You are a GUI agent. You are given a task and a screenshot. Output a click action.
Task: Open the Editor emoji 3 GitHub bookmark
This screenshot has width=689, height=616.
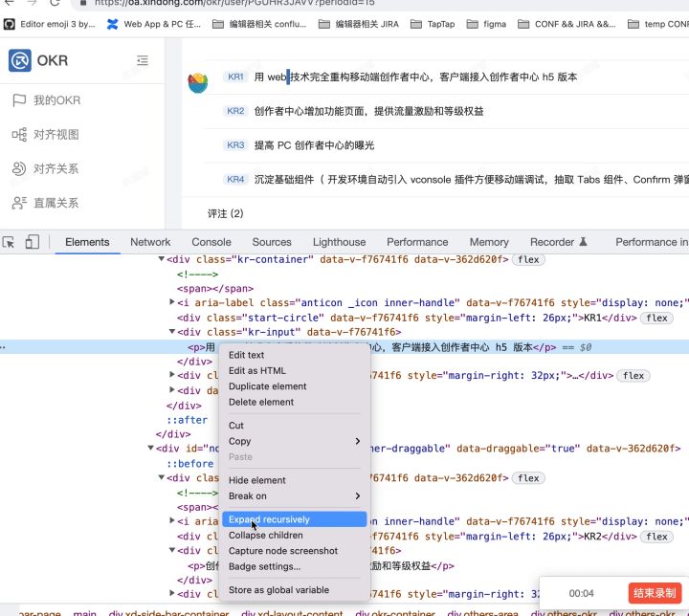click(49, 24)
